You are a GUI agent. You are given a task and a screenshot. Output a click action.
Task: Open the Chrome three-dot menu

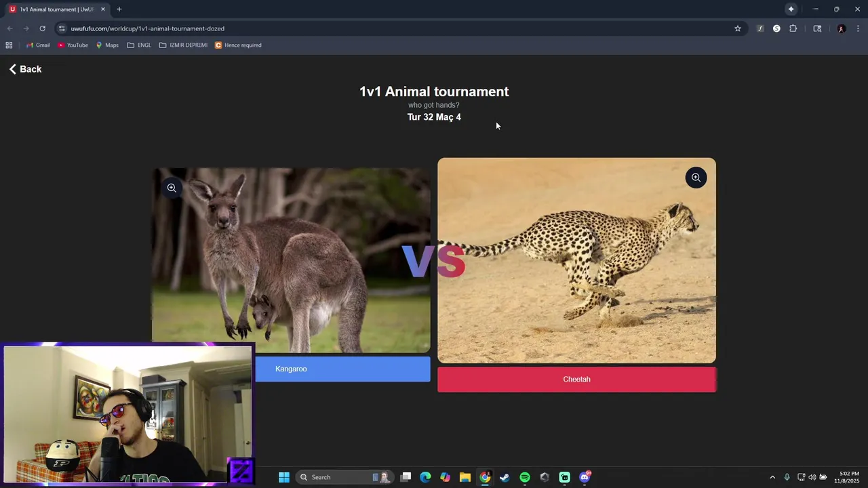(858, 28)
